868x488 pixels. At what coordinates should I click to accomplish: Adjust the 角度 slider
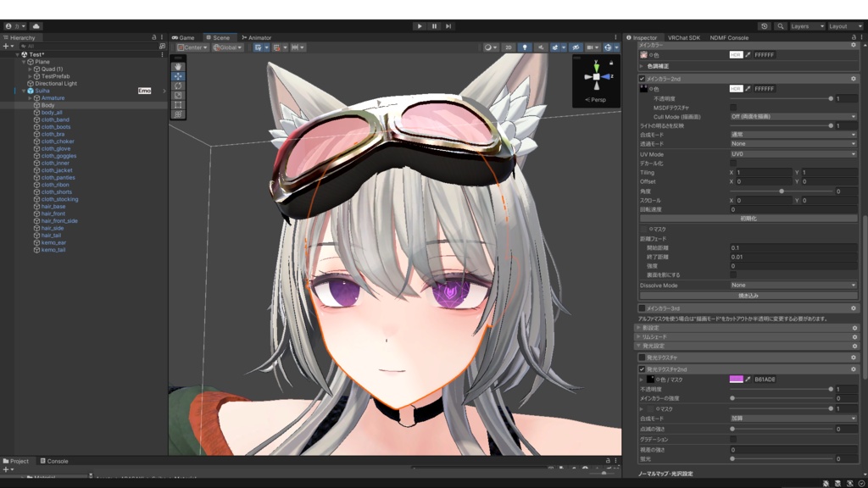pos(781,191)
